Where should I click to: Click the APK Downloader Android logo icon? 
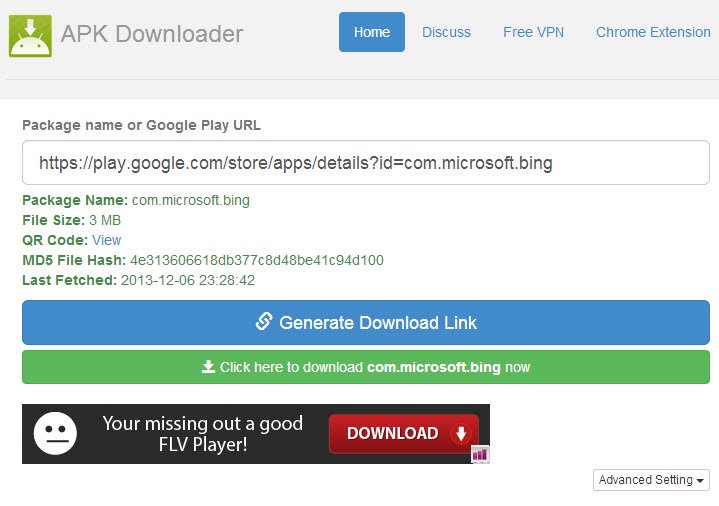pos(30,36)
